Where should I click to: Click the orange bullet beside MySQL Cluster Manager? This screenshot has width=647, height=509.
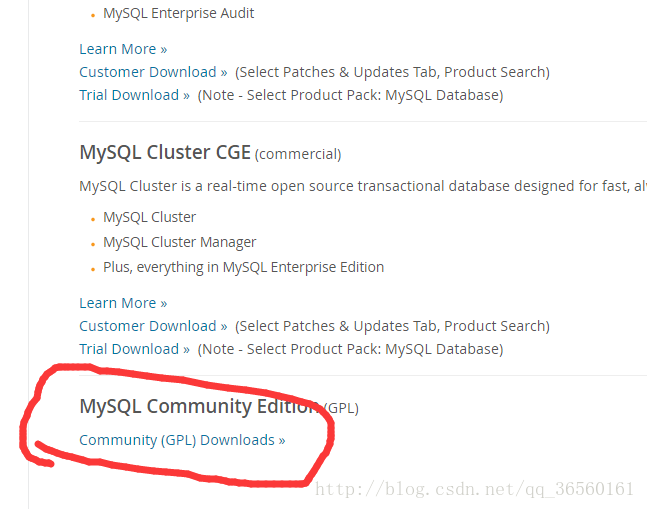(94, 243)
